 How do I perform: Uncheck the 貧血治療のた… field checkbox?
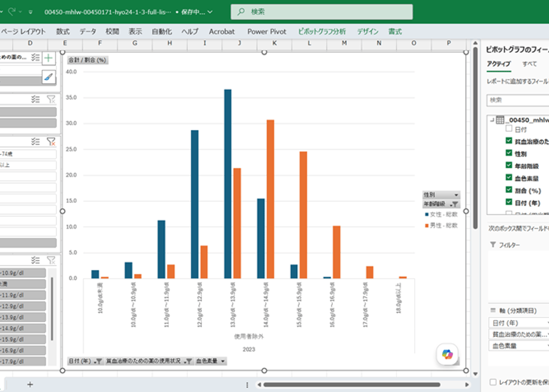pyautogui.click(x=509, y=141)
